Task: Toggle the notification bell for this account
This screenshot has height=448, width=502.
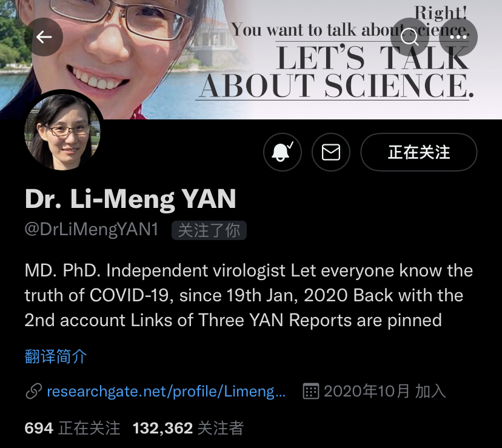Action: click(x=283, y=152)
